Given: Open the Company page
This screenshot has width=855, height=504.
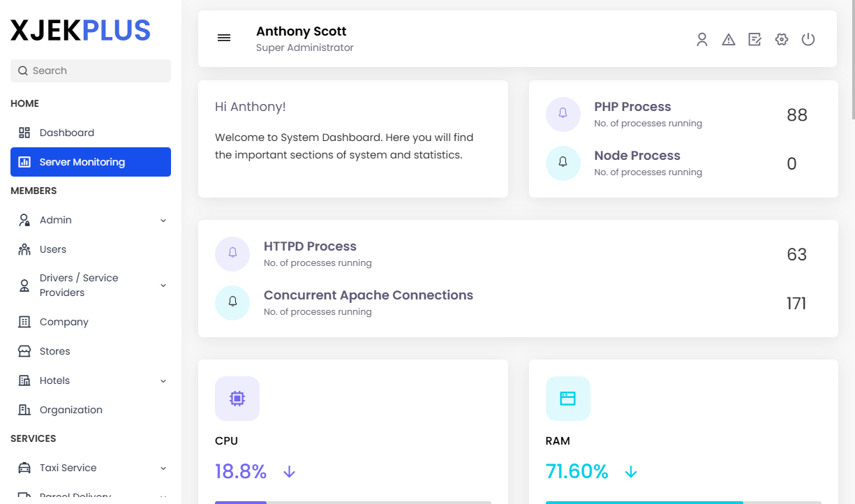Looking at the screenshot, I should tap(63, 322).
